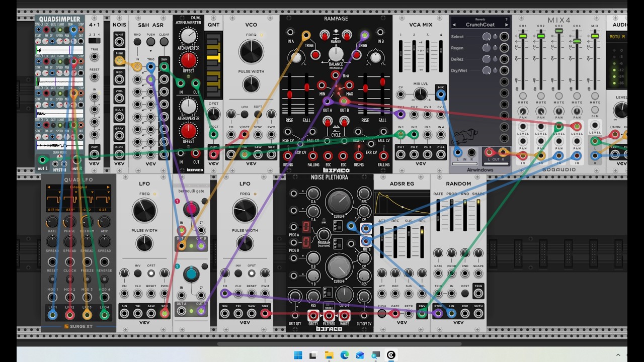Click the ADSR EG REL slider
Screen dimensions: 644x362
(x=422, y=242)
